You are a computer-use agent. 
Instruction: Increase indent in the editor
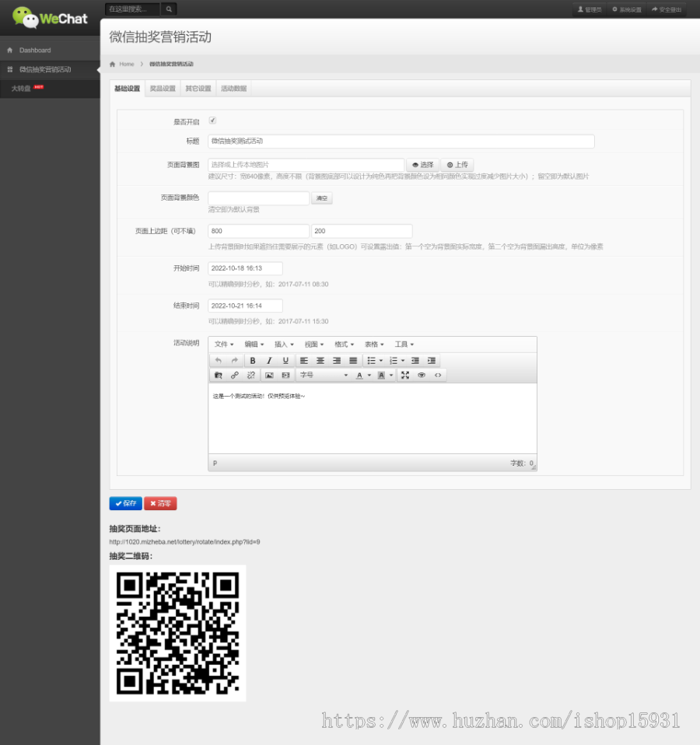(x=432, y=361)
